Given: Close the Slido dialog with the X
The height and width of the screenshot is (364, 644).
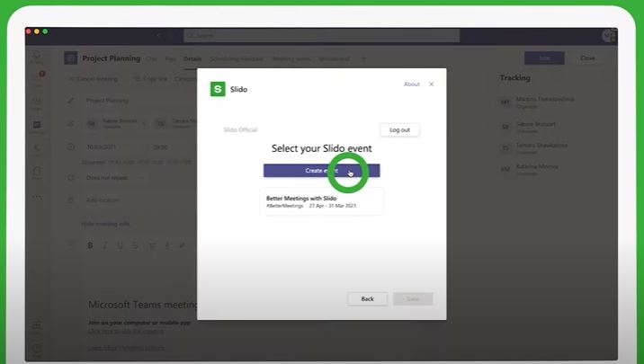Looking at the screenshot, I should [x=431, y=84].
